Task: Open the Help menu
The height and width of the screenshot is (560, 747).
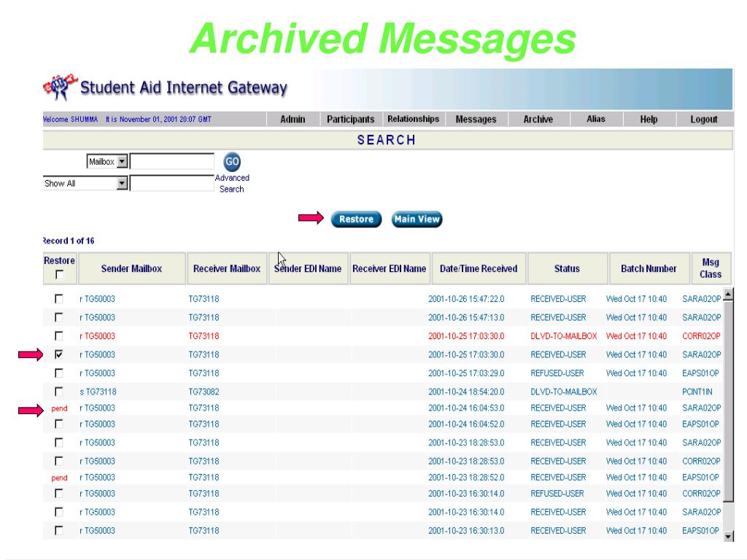Action: (649, 119)
